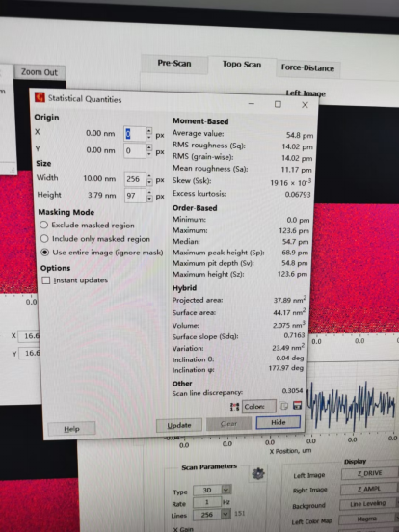The height and width of the screenshot is (532, 399).
Task: Click the Zoom Out button
Action: click(40, 72)
